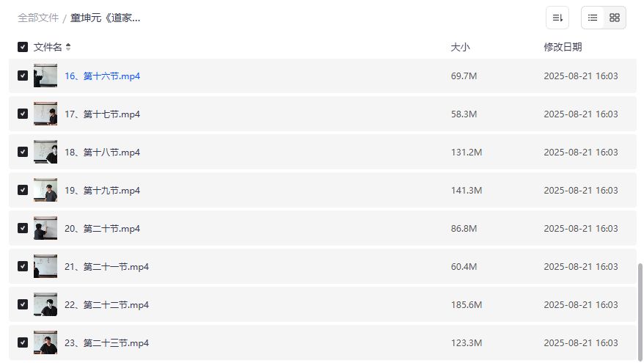Select the 19、第十九节.mp4 file name
Screen dimensions: 644x363
[102, 190]
